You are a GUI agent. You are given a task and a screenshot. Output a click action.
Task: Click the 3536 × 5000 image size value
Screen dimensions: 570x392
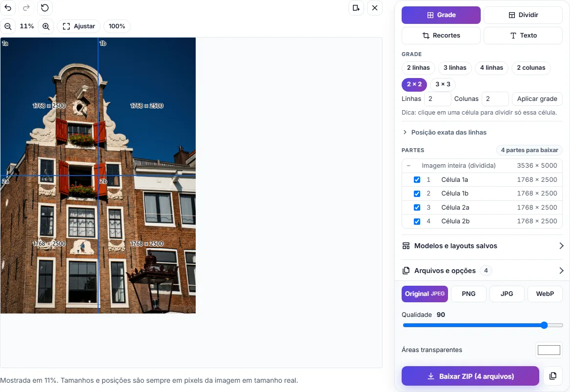point(537,166)
